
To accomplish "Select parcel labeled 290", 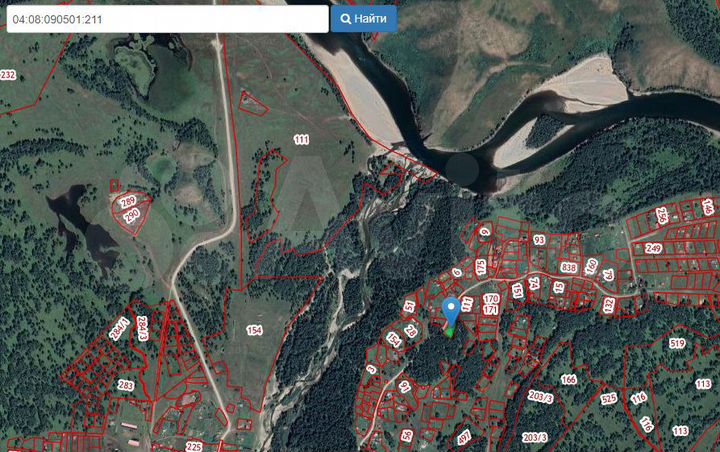I will click(131, 215).
